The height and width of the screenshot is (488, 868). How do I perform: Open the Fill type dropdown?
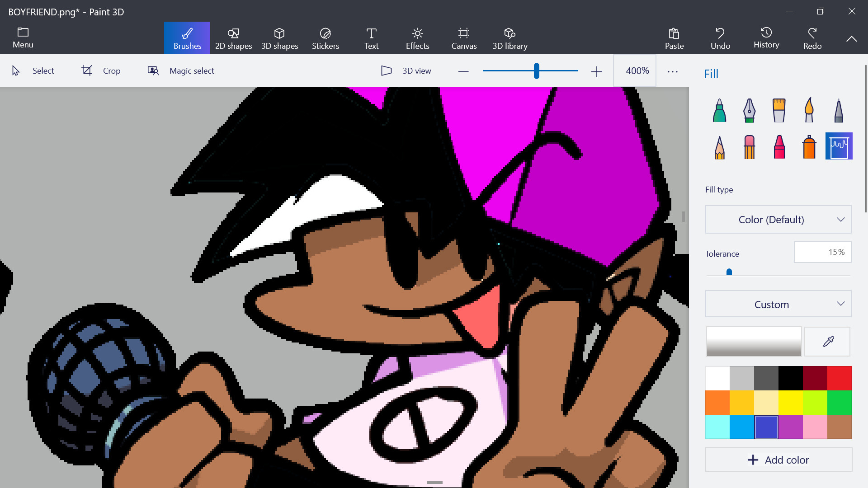[778, 220]
